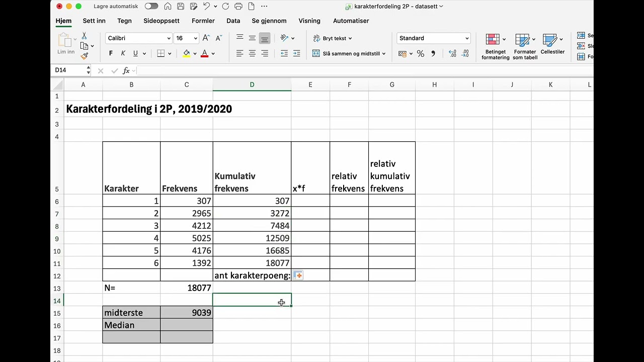Click the Increase indent icon
The width and height of the screenshot is (644, 362).
(296, 53)
